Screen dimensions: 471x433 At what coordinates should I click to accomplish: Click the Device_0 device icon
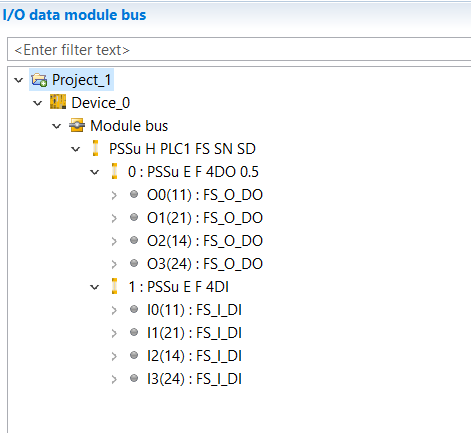point(58,102)
